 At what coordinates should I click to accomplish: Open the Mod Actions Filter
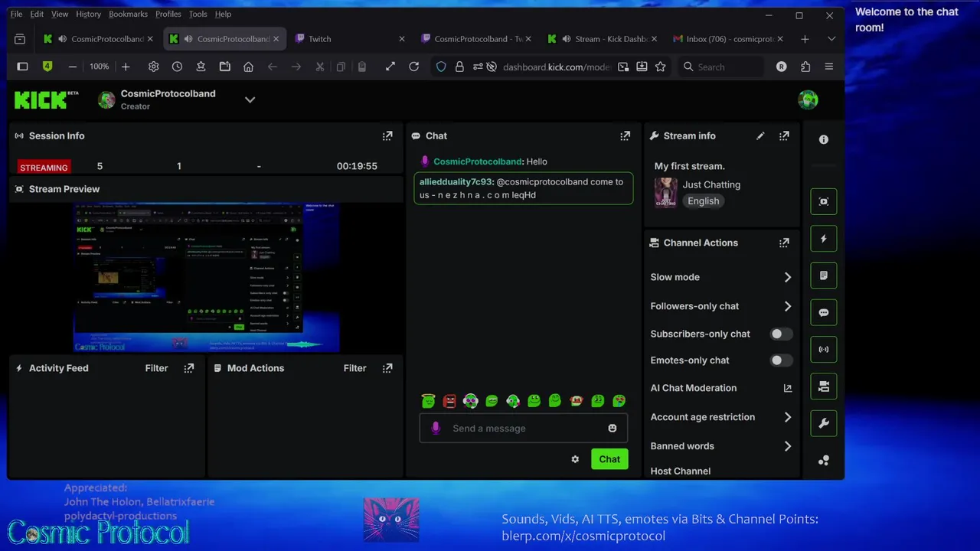pos(354,368)
